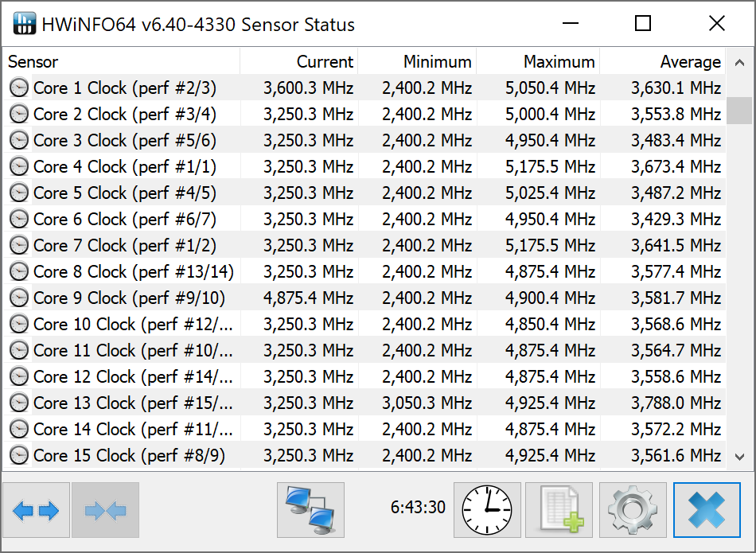The width and height of the screenshot is (756, 553).
Task: Select the Core 2 Clock (perf #3/4) row
Action: 364,115
